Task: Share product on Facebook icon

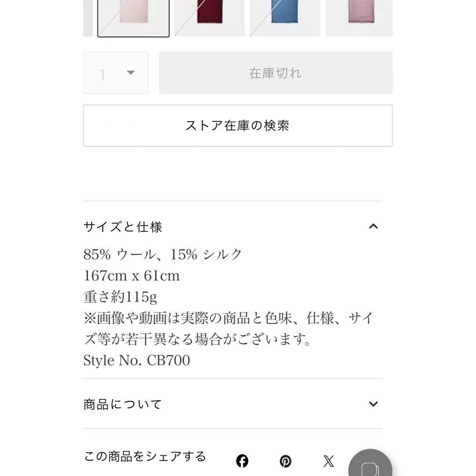Action: (242, 461)
